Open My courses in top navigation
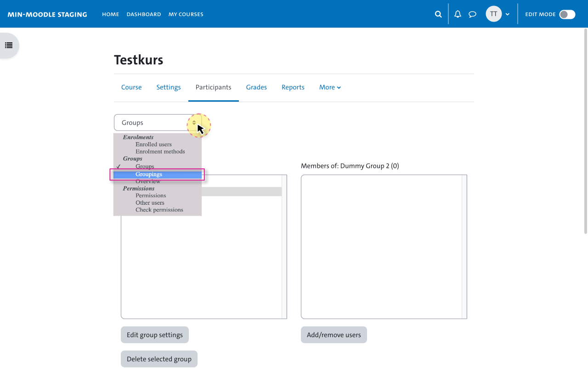 [186, 14]
